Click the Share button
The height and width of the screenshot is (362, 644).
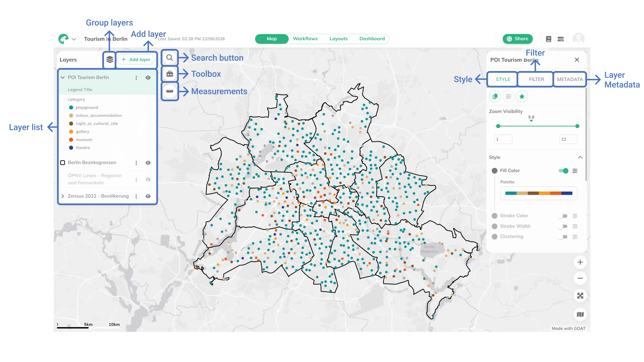point(518,39)
